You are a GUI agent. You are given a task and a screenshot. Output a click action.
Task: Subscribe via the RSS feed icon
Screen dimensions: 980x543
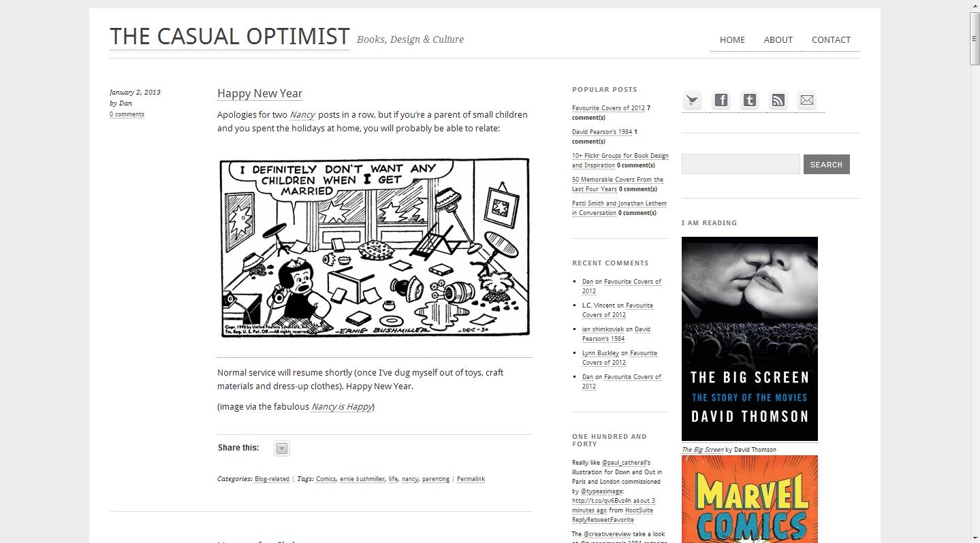pyautogui.click(x=778, y=101)
